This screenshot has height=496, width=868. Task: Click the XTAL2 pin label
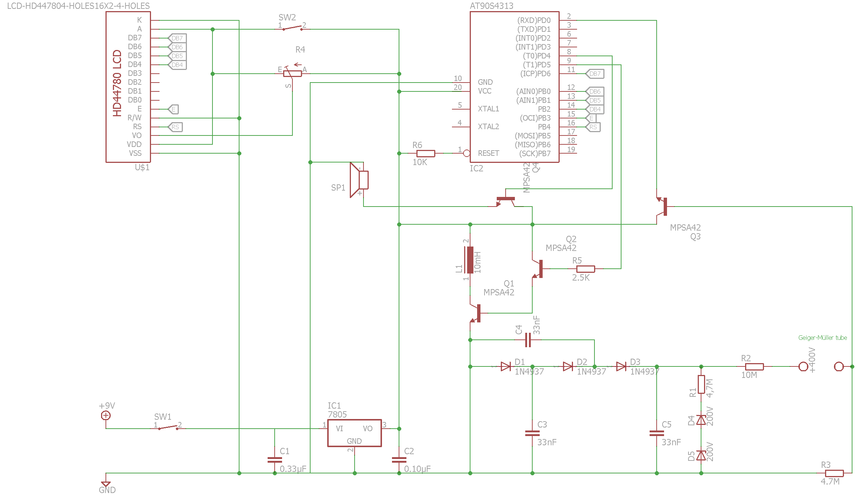pyautogui.click(x=489, y=127)
